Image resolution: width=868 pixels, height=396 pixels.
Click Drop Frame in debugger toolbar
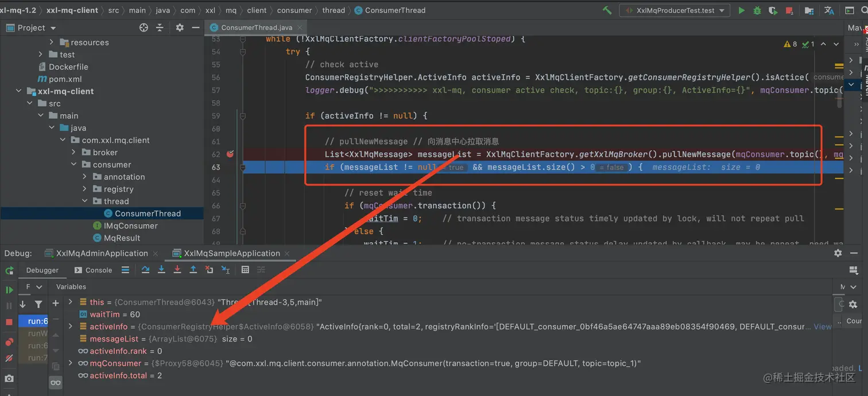(210, 270)
